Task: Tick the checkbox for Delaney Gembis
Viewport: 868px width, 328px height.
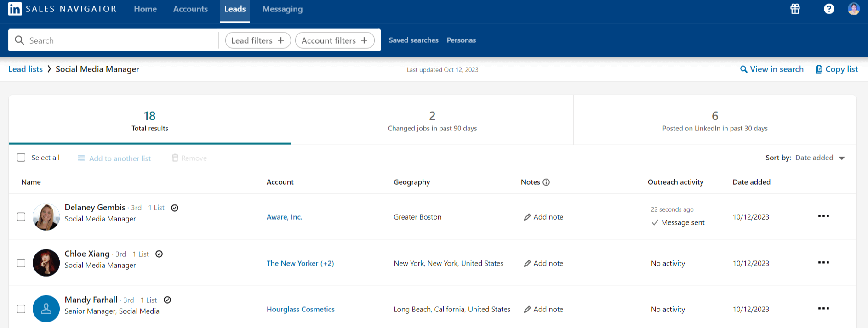Action: coord(21,217)
